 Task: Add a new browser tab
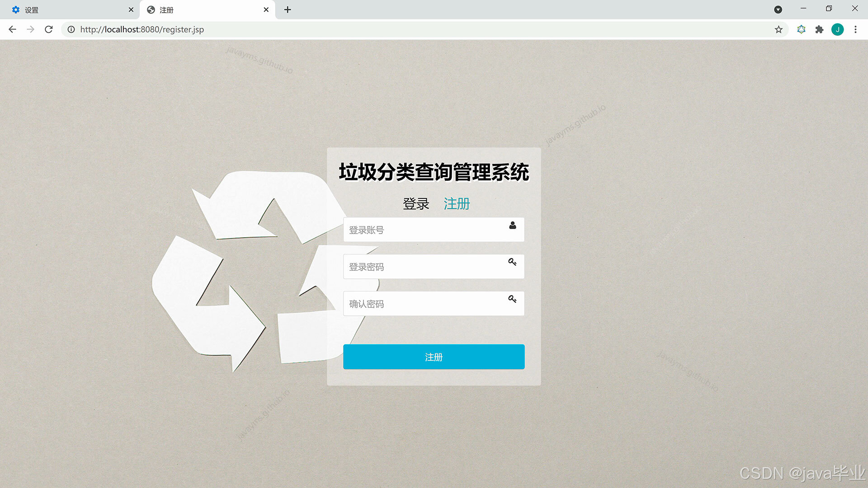point(288,9)
